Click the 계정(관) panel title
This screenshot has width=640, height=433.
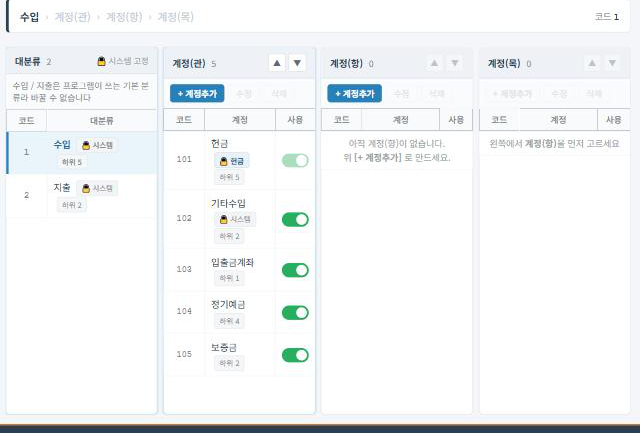(x=189, y=63)
